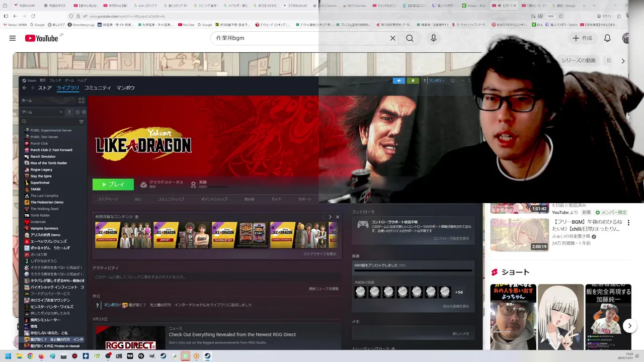Show the +56 remaining achievements
Viewport: 644px width, 362px height.
pos(459,292)
